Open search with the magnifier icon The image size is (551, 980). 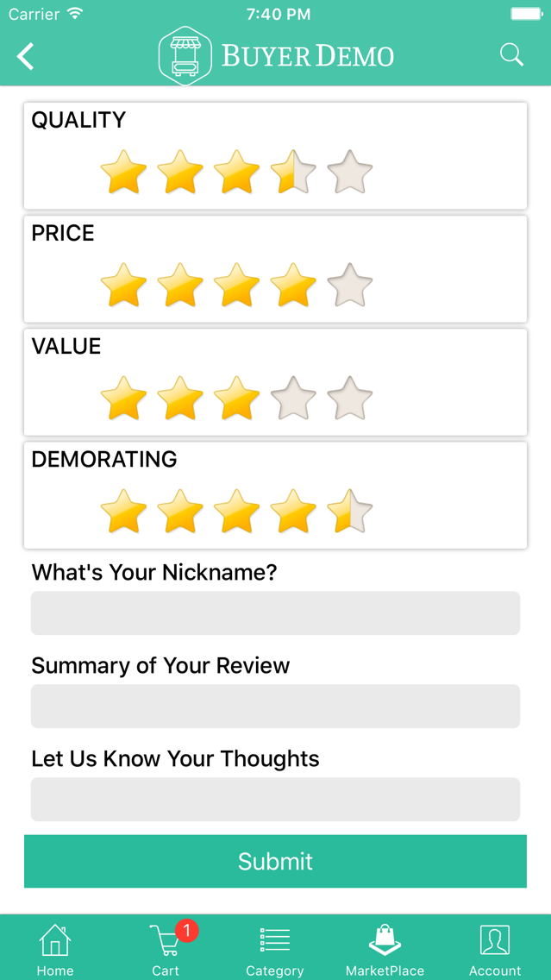(x=511, y=55)
